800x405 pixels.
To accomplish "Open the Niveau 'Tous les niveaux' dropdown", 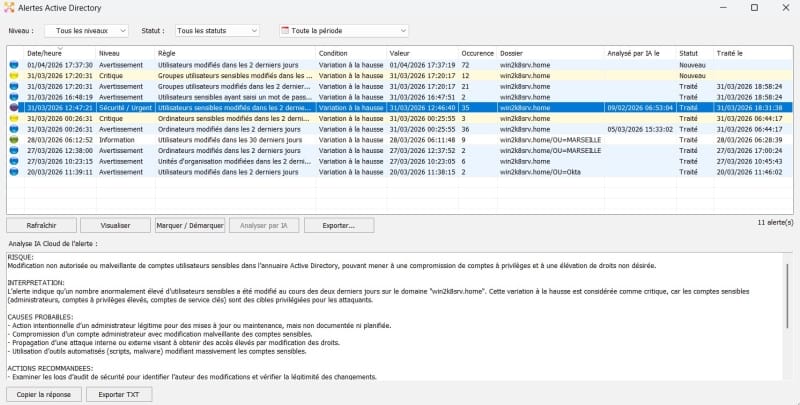I will coord(85,31).
